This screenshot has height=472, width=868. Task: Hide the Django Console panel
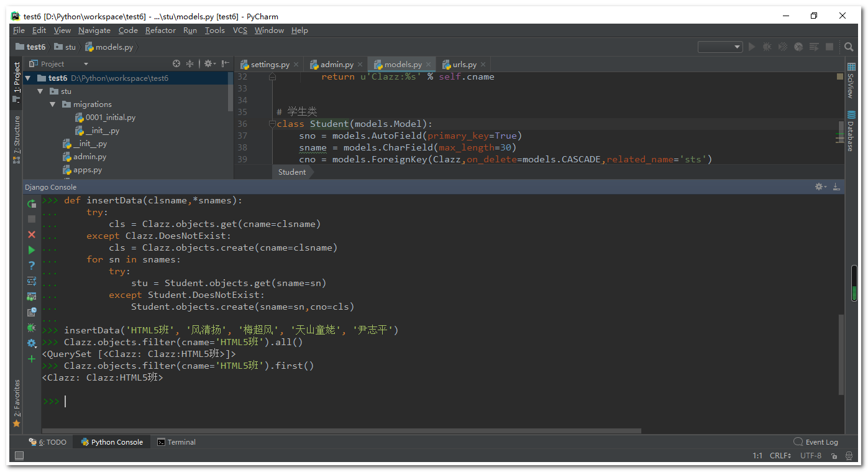click(836, 187)
